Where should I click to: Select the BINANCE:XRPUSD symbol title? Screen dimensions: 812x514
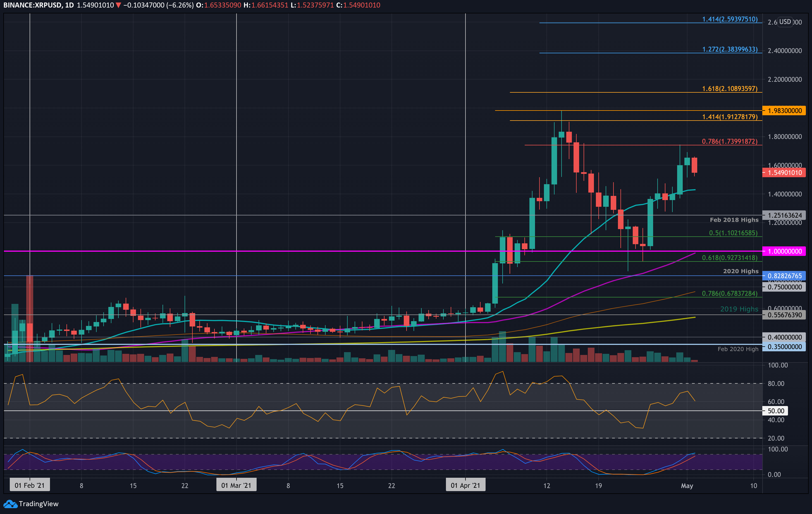(33, 5)
